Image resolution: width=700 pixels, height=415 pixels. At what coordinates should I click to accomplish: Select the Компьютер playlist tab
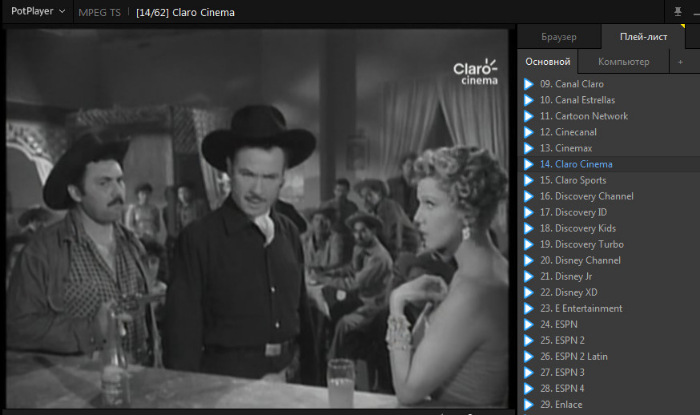tap(623, 62)
